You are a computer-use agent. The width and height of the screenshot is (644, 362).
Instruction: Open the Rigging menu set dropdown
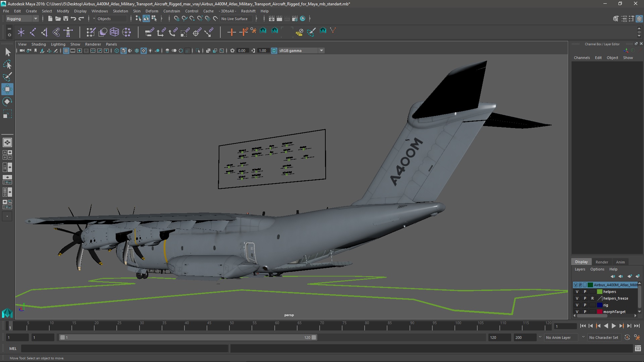tap(22, 19)
